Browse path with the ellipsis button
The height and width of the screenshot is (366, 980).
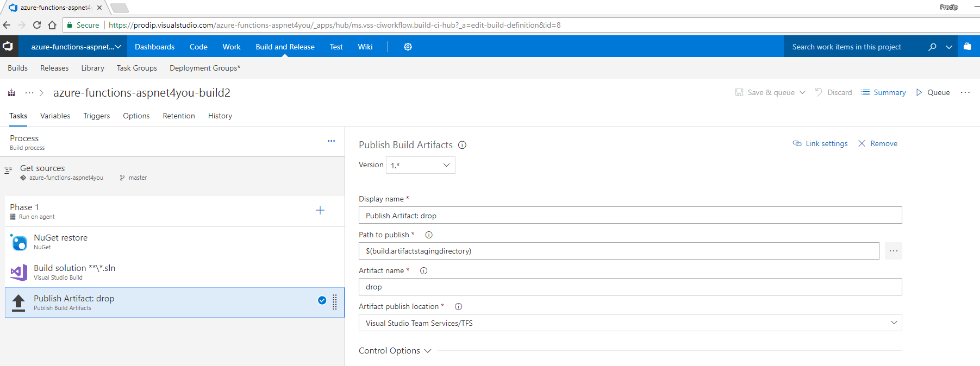pos(894,251)
